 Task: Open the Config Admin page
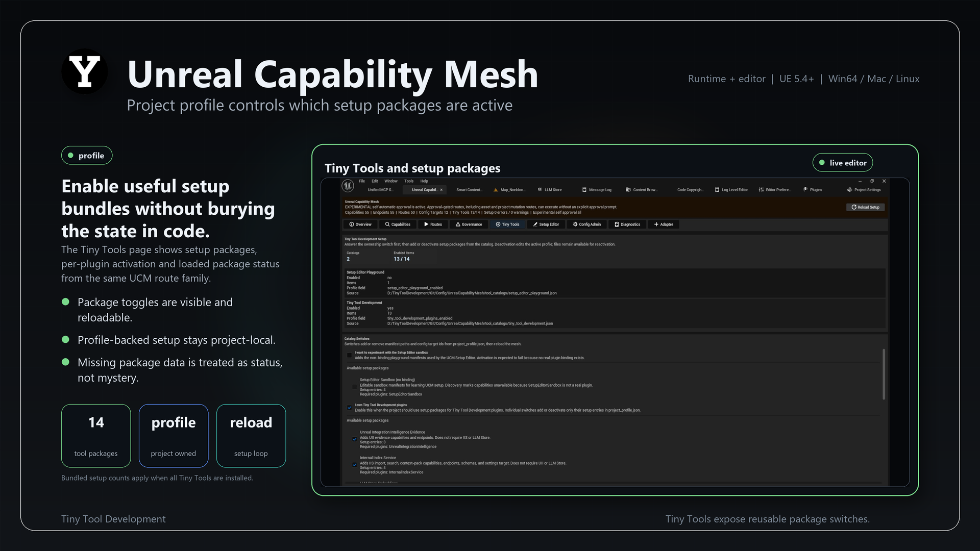click(x=587, y=224)
